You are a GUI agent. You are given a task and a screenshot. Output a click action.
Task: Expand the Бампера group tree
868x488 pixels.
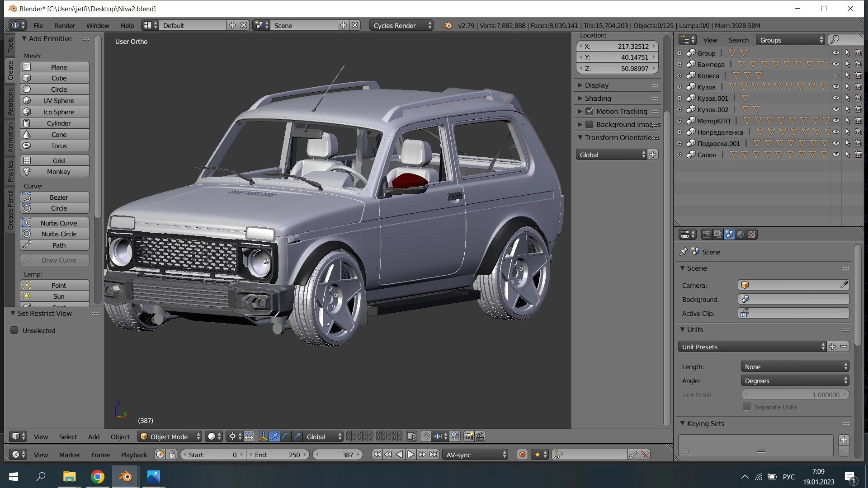[679, 64]
